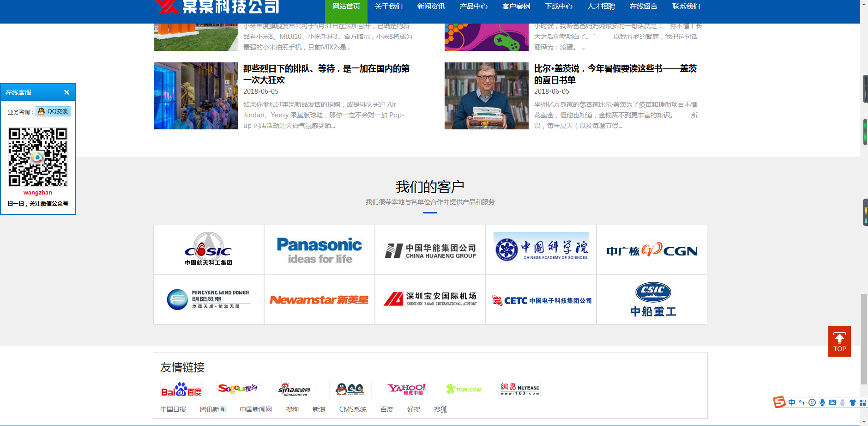
Task: Open the Panasonic client logo
Action: (x=319, y=250)
